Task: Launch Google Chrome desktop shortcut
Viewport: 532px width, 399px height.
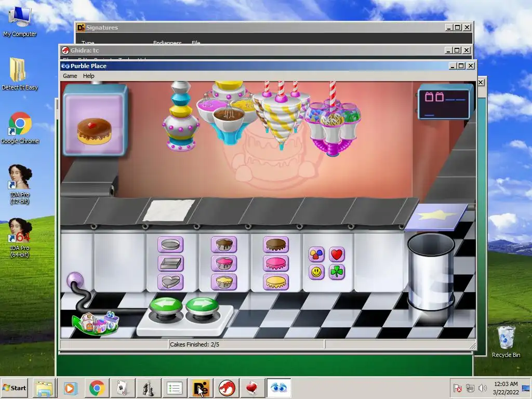Action: pos(20,128)
